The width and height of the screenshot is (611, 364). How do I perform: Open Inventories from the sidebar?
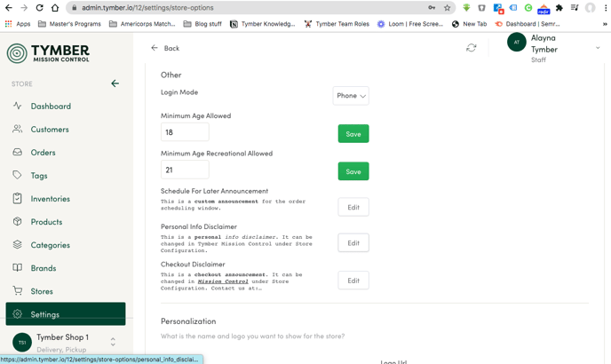coord(50,199)
